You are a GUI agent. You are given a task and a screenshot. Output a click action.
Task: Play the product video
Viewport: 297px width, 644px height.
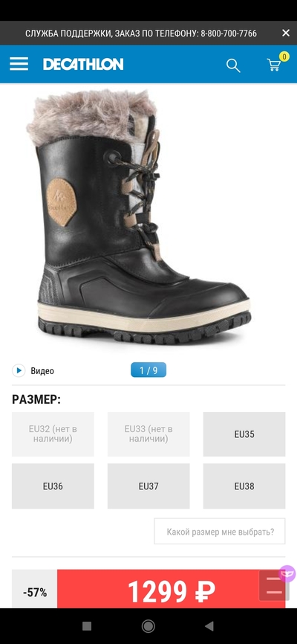33,371
